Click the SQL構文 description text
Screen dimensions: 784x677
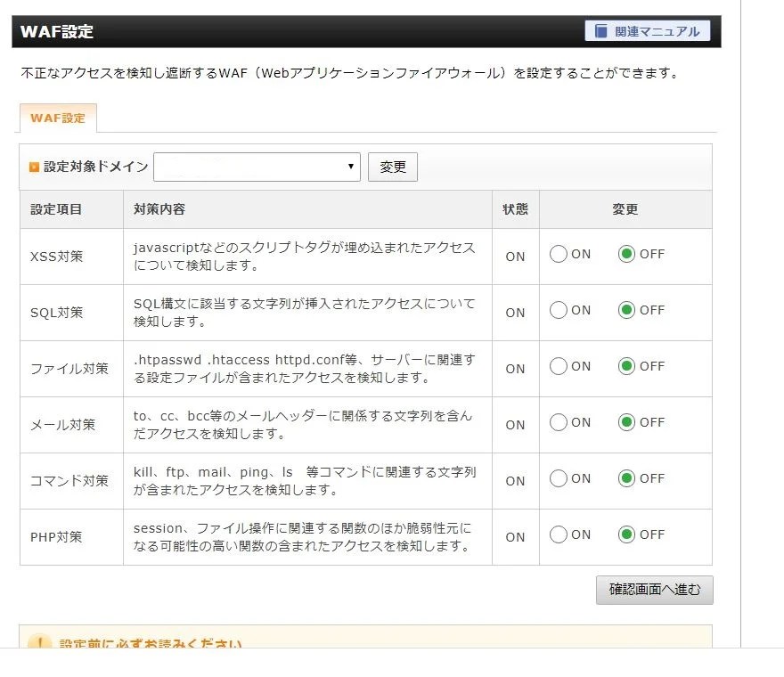304,313
